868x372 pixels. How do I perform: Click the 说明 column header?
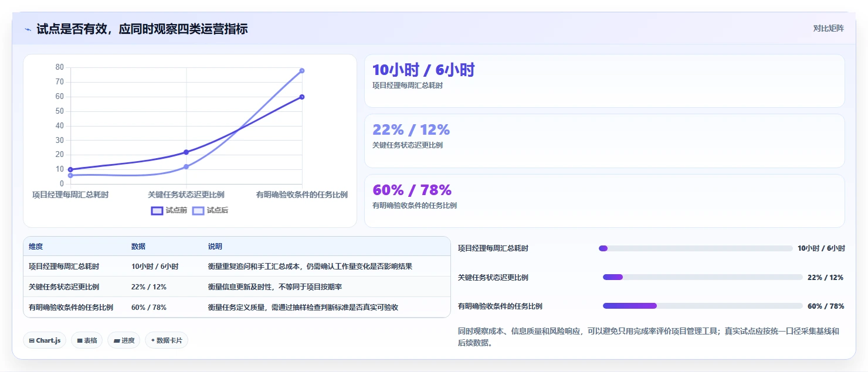click(x=215, y=247)
